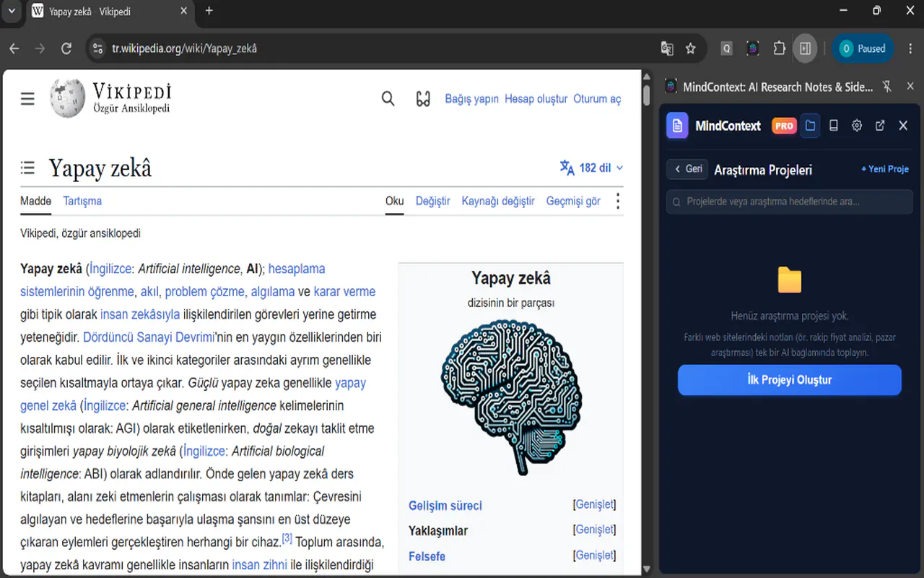Open the Chrome extensions puzzle icon
Screen dimensions: 924x578
(779, 48)
